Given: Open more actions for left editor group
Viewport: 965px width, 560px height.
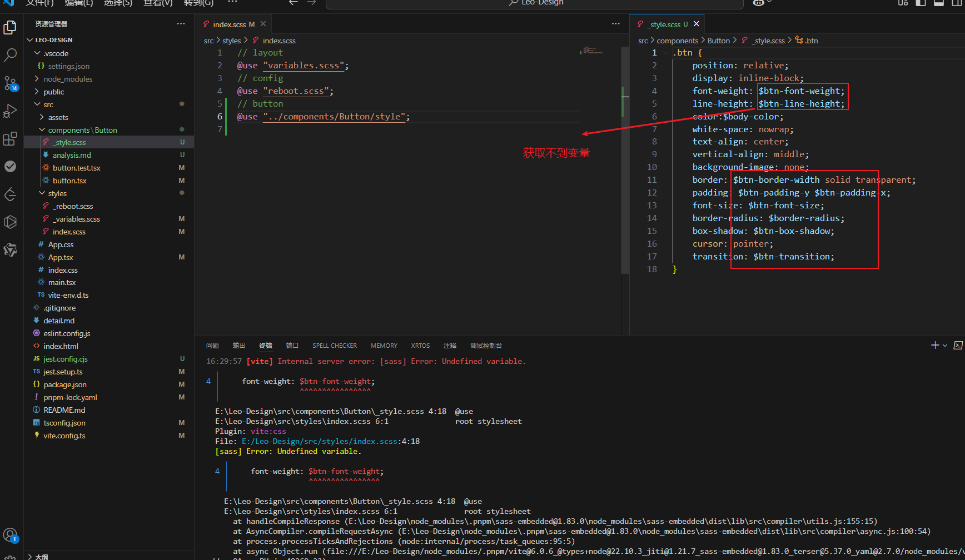Looking at the screenshot, I should (615, 24).
